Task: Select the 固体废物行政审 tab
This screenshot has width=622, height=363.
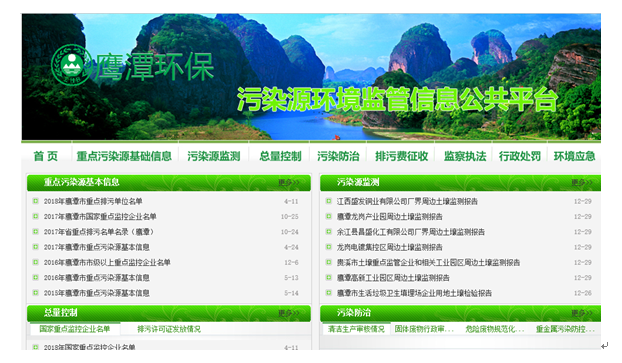Action: (424, 329)
